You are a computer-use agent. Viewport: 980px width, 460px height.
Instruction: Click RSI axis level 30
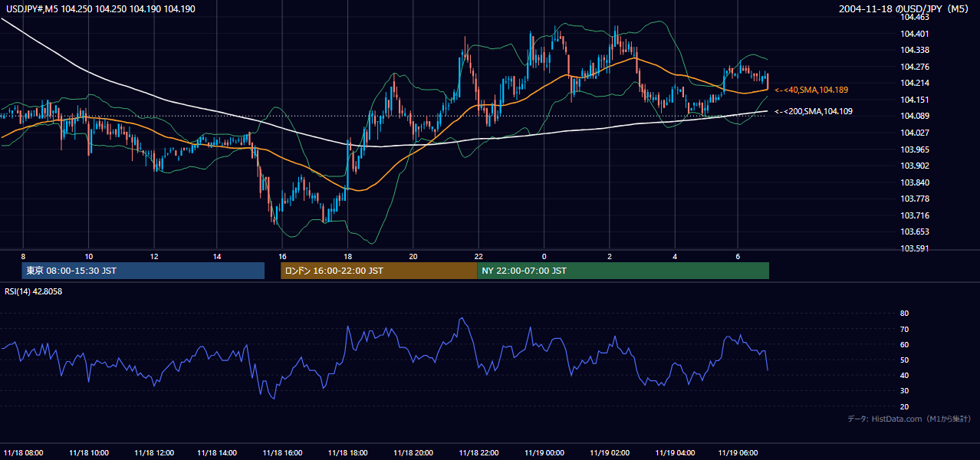point(905,391)
